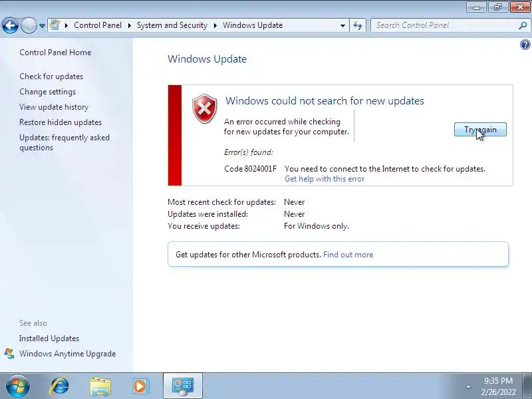Click the Control Panel taskbar button
This screenshot has height=399, width=532.
pyautogui.click(x=183, y=386)
